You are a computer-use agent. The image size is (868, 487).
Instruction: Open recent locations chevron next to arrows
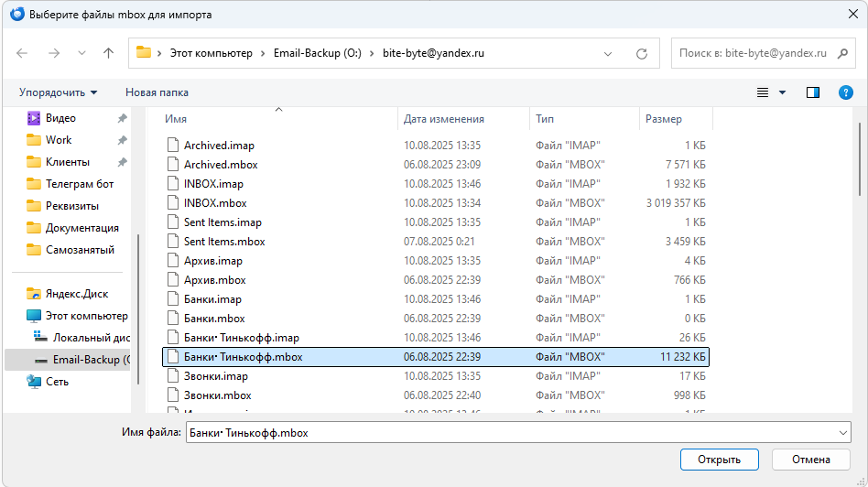click(x=81, y=53)
